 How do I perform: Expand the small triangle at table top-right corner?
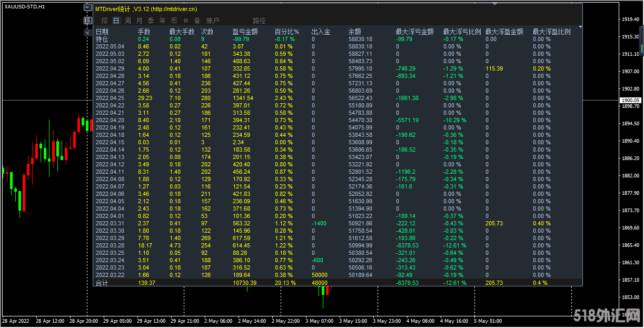click(x=580, y=27)
